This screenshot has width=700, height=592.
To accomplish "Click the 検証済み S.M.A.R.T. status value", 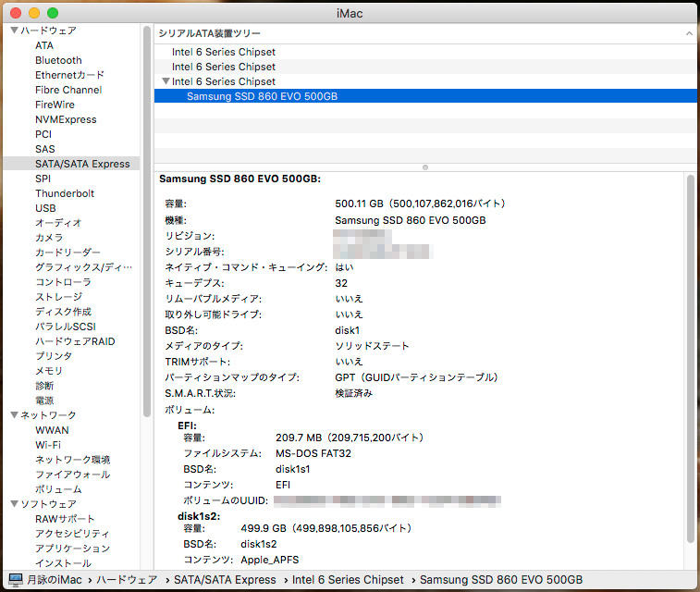I will [x=353, y=393].
